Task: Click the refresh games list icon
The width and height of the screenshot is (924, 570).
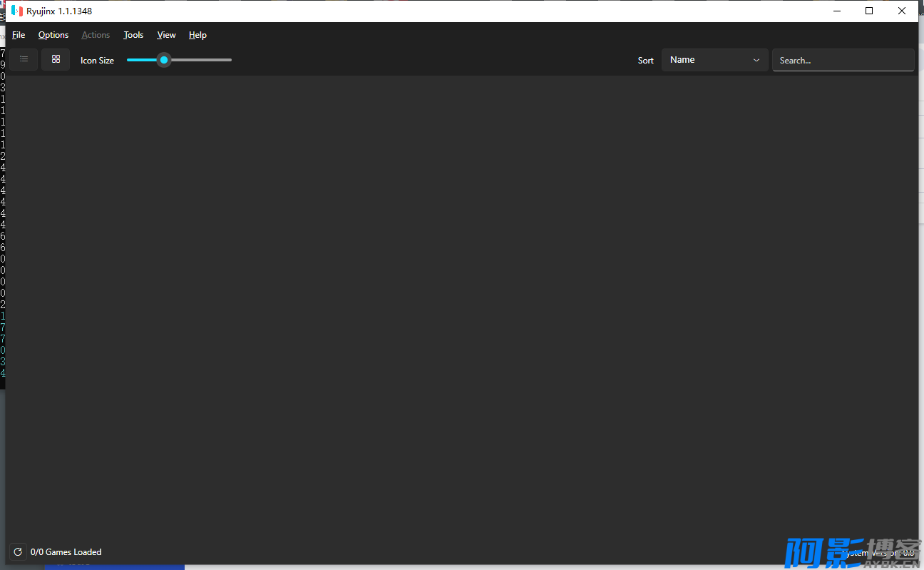Action: pyautogui.click(x=18, y=552)
